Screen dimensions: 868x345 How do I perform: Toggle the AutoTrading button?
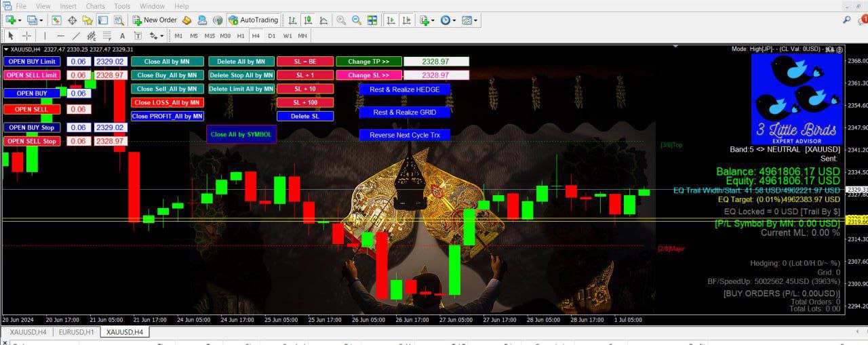click(254, 20)
